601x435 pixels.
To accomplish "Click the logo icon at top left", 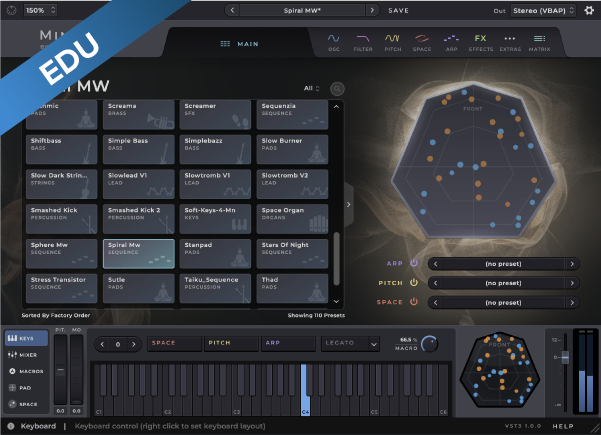I will click(x=11, y=10).
